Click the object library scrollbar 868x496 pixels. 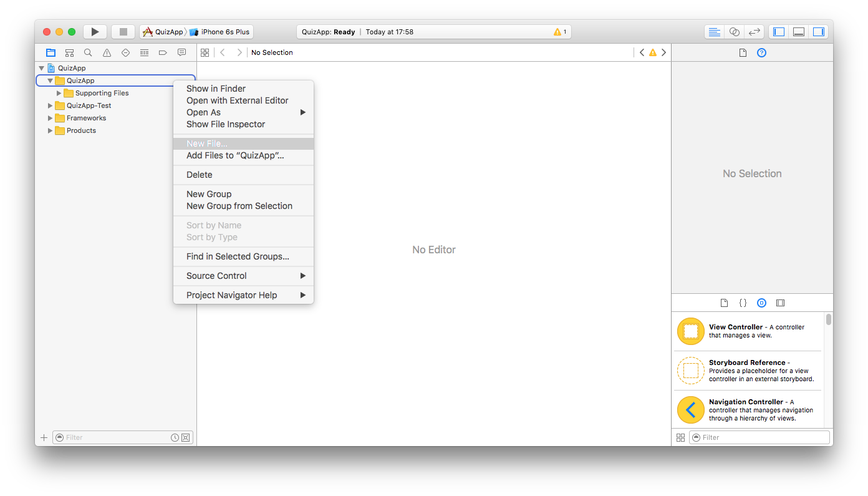[829, 319]
